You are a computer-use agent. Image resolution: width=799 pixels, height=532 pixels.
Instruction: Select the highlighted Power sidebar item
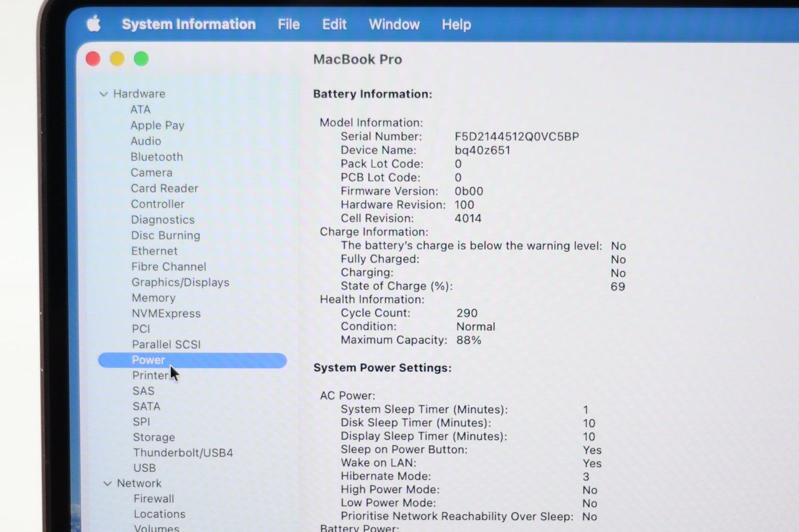148,360
